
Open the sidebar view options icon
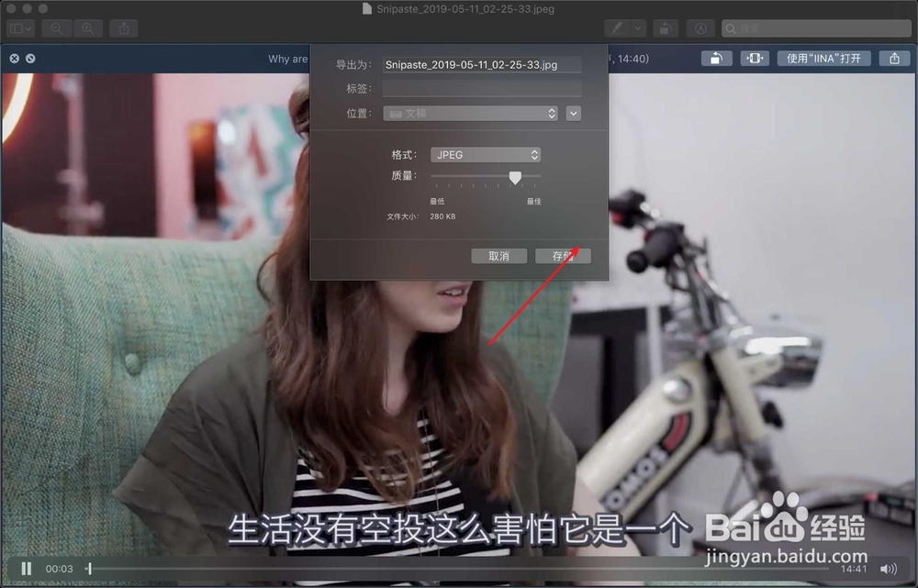tap(19, 28)
